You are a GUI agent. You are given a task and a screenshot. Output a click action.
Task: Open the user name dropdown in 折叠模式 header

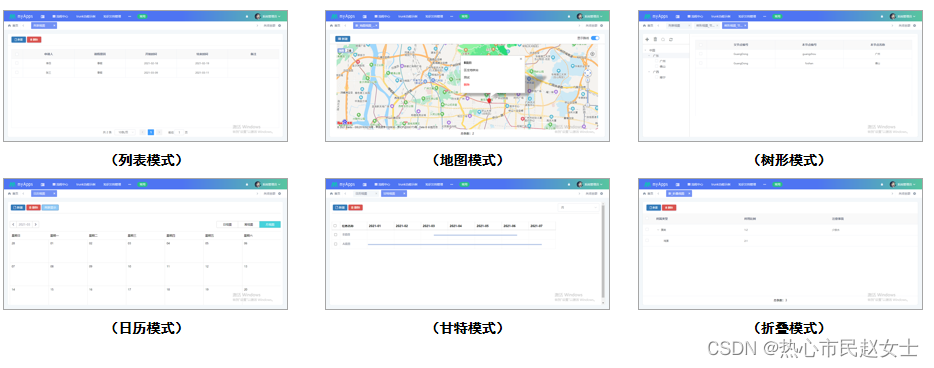[907, 184]
